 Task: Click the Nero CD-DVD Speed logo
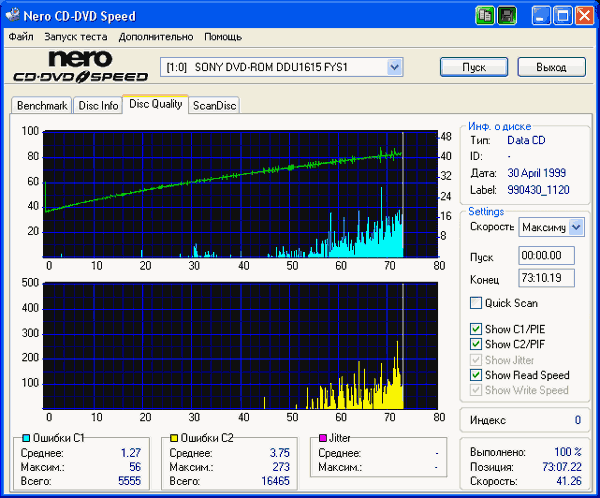point(80,67)
